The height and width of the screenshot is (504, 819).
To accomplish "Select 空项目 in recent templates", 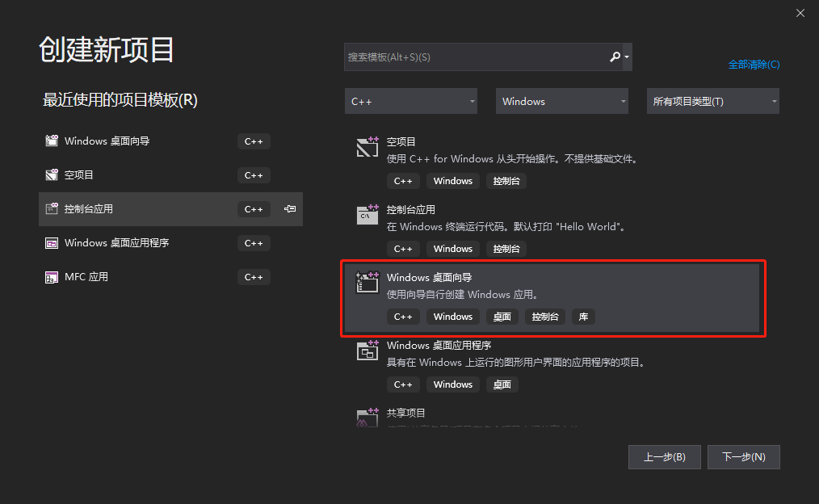I will pos(170,175).
